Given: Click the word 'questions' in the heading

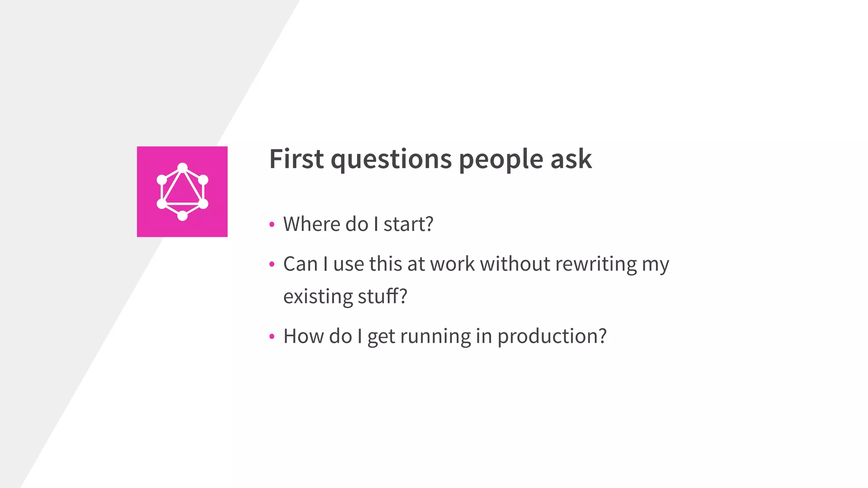Looking at the screenshot, I should pyautogui.click(x=391, y=160).
